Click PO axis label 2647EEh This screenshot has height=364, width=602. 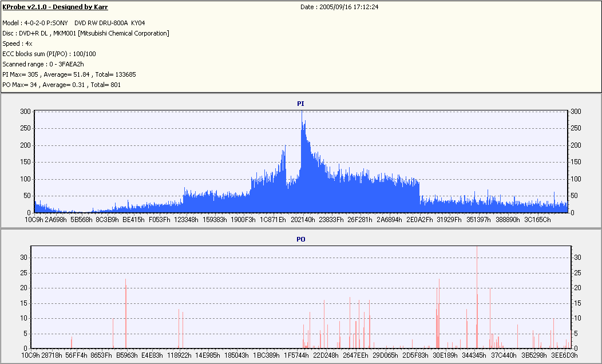(x=355, y=355)
